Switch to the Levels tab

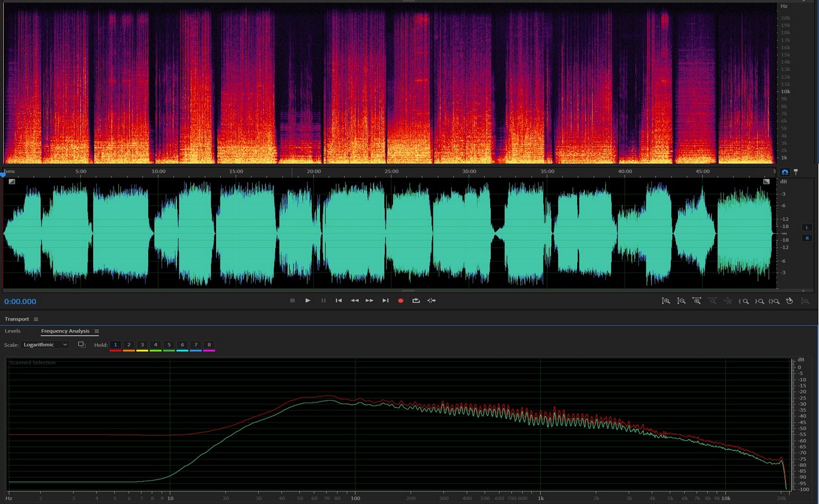coord(13,331)
